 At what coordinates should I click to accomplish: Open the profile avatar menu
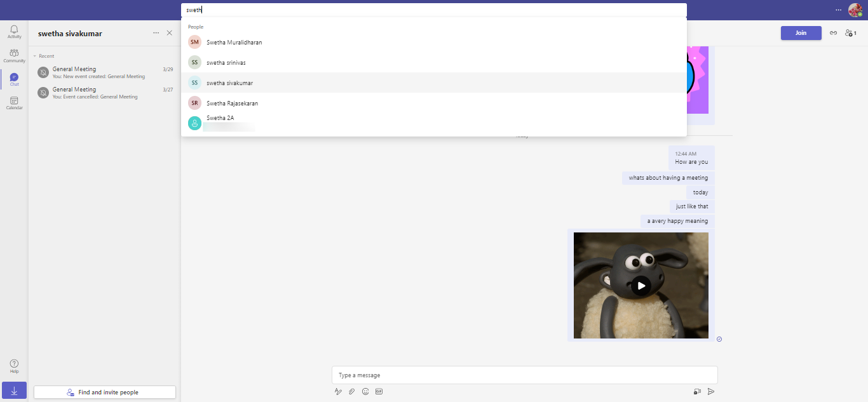855,10
